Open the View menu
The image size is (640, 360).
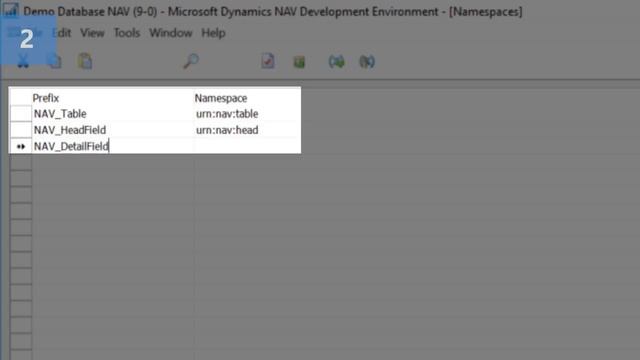pyautogui.click(x=92, y=33)
